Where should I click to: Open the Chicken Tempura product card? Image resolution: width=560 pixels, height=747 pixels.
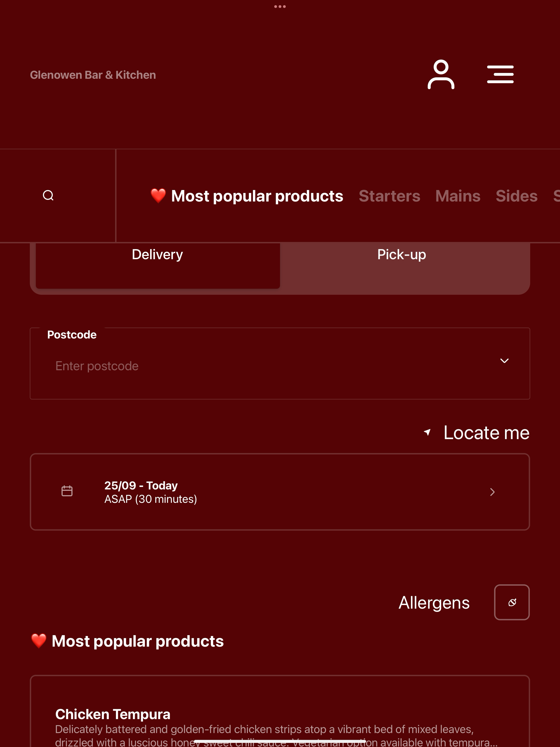(280, 711)
